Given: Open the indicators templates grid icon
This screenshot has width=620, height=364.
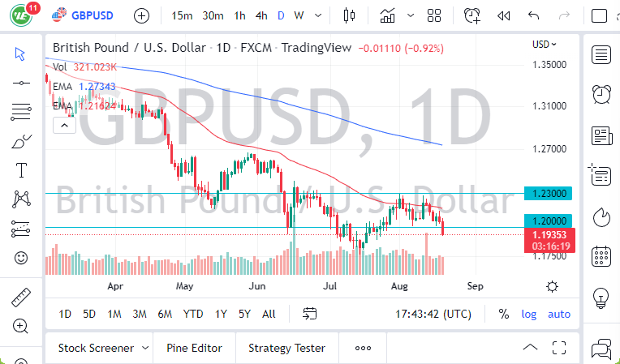Looking at the screenshot, I should [434, 15].
